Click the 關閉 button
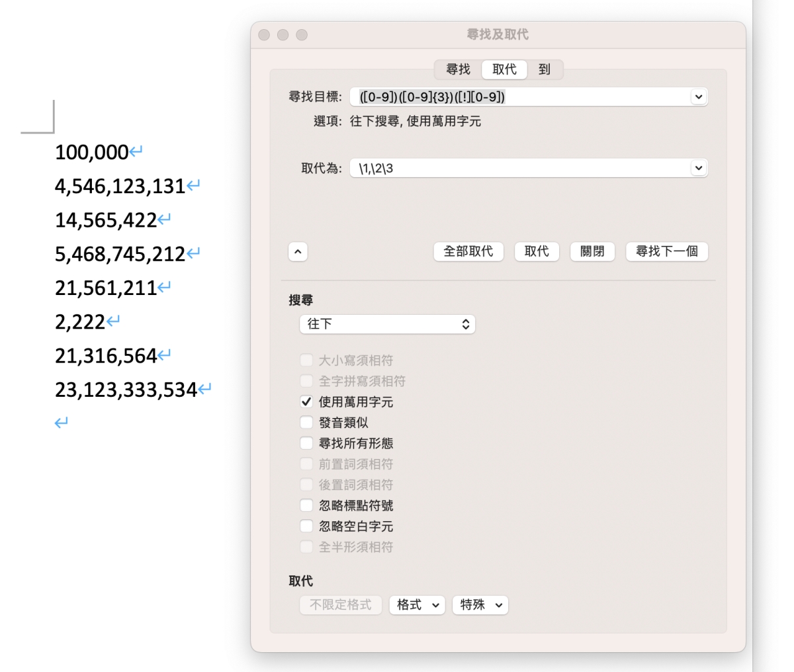Image resolution: width=794 pixels, height=672 pixels. click(592, 251)
